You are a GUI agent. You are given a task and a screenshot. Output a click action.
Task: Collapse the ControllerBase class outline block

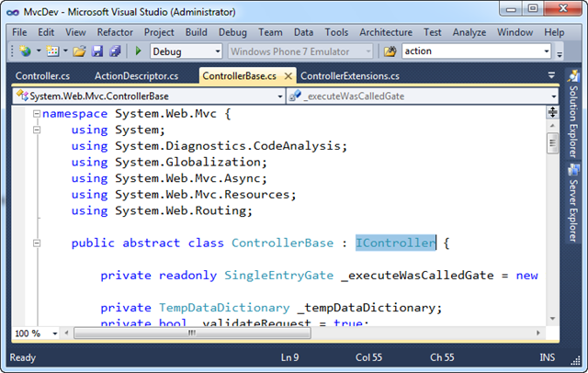[37, 243]
